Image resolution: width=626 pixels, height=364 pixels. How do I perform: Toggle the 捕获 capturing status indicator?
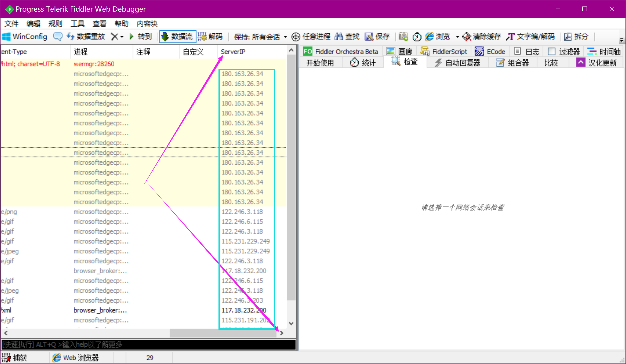pos(14,358)
